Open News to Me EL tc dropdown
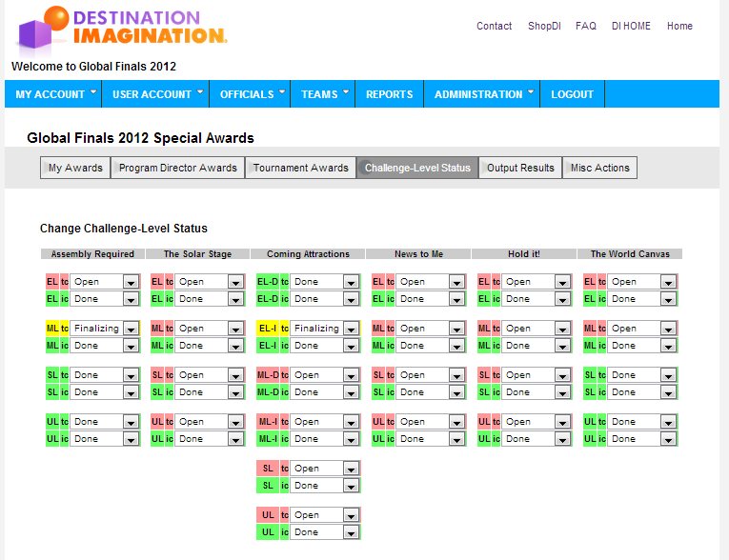Viewport: 729px width, 560px height. coord(431,282)
